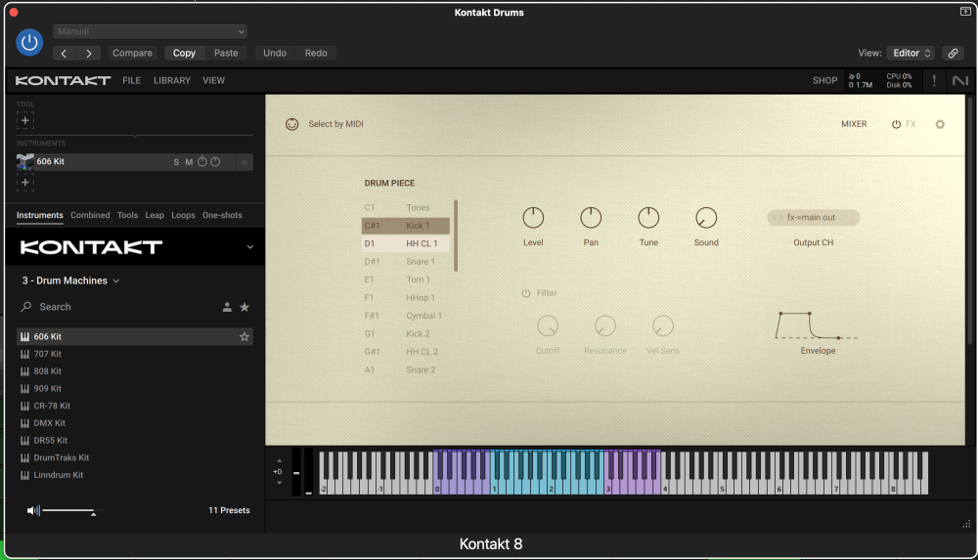This screenshot has height=560, width=978.
Task: Open the Manual preset dropdown
Action: pos(150,31)
